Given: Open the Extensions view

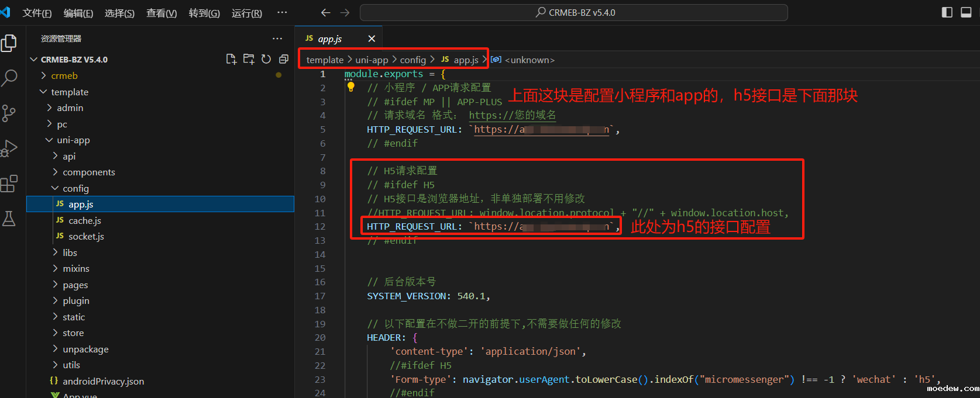Looking at the screenshot, I should pos(9,184).
